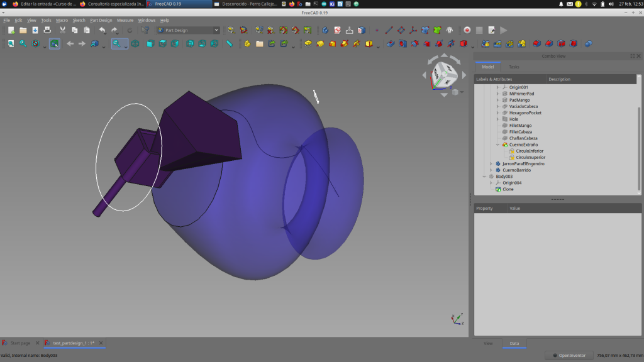Click the Refresh recompute icon
644x362 pixels.
130,30
